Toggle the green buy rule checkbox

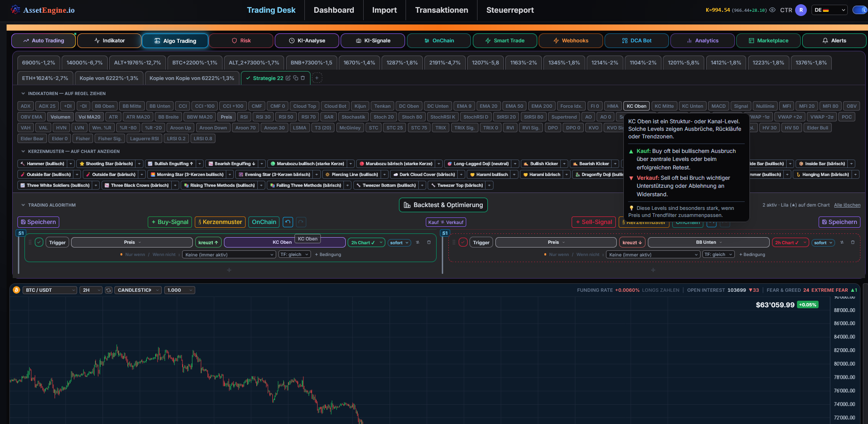coord(39,242)
